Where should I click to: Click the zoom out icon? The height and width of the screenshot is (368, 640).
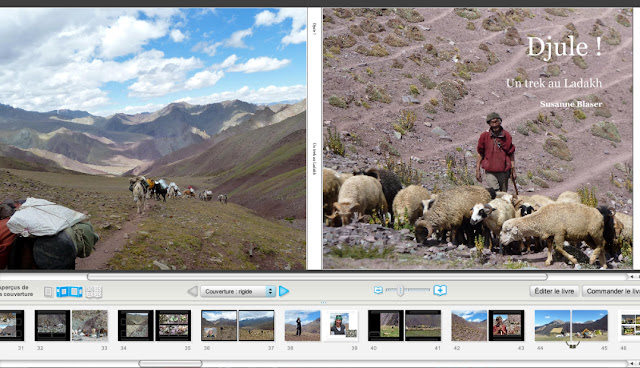coord(378,290)
